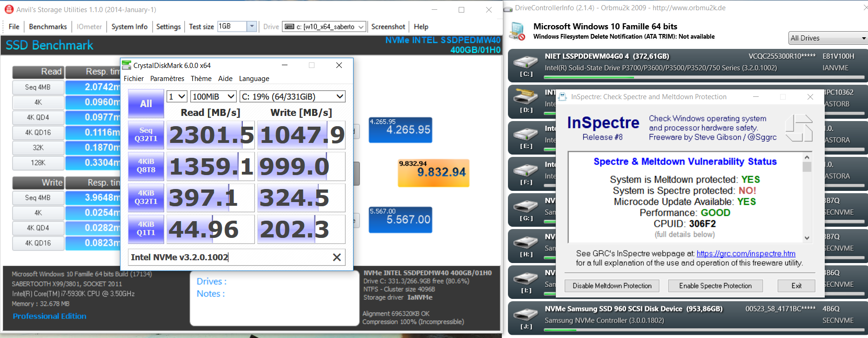Click Professional Edition link
This screenshot has height=338, width=868.
pyautogui.click(x=49, y=316)
